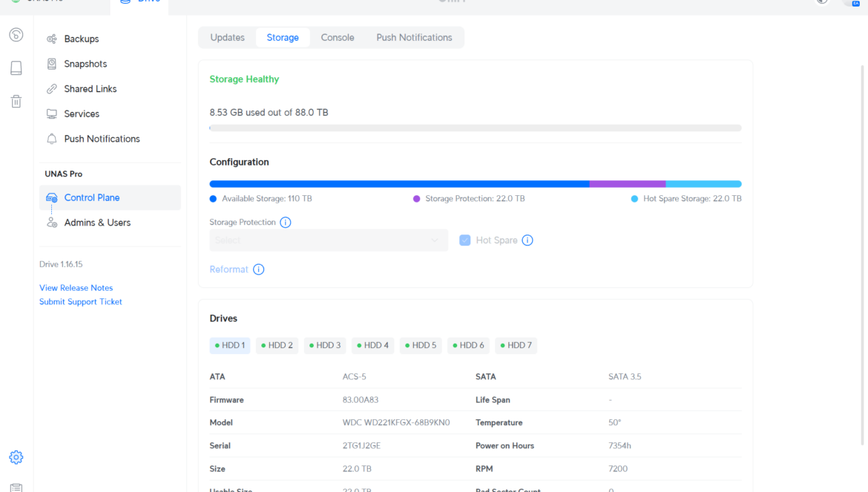
Task: Show the Storage Protection info tooltip icon
Action: pos(285,223)
